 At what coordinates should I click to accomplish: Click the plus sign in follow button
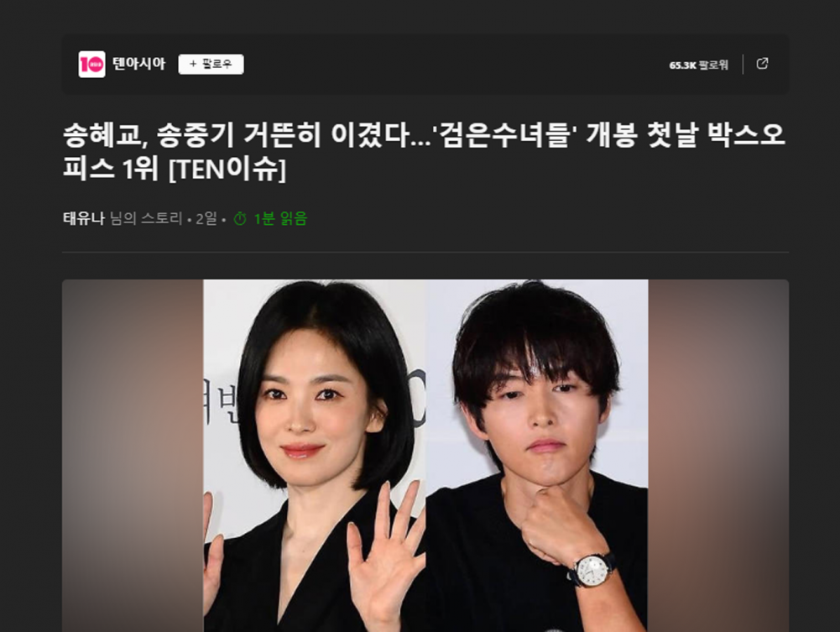click(193, 65)
